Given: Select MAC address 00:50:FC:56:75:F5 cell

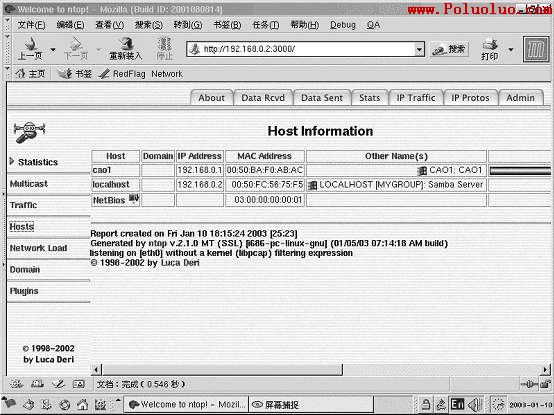Looking at the screenshot, I should [x=265, y=184].
